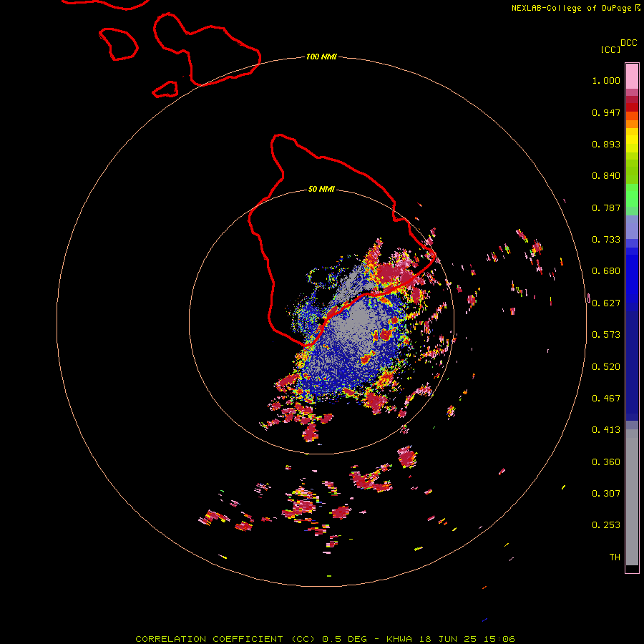Click the 0.680 scale value
644x644 pixels.
[606, 271]
